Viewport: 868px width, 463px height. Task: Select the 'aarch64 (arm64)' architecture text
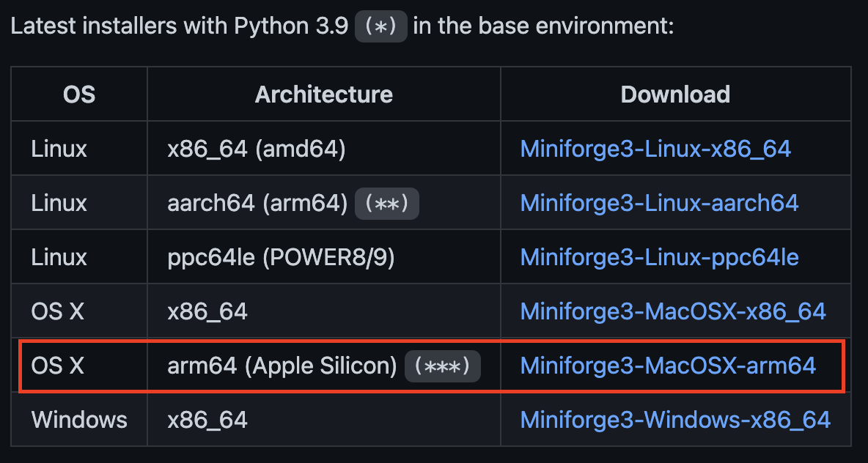point(257,204)
